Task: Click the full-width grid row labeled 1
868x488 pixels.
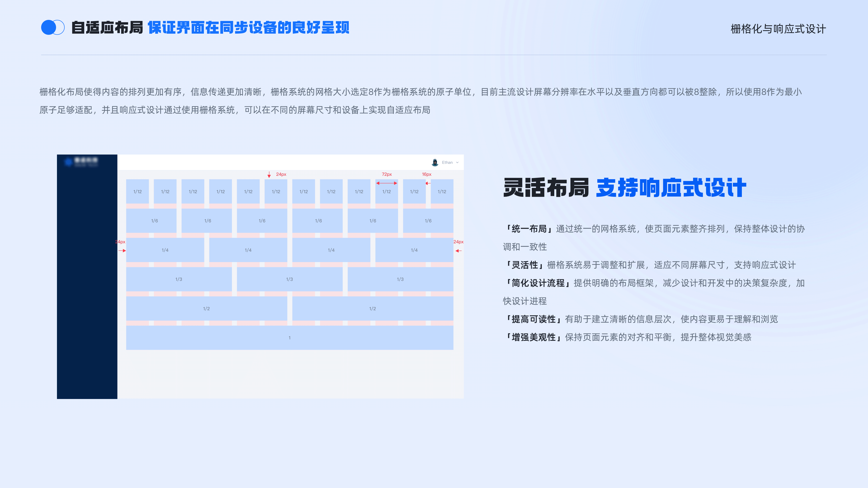Action: 289,337
